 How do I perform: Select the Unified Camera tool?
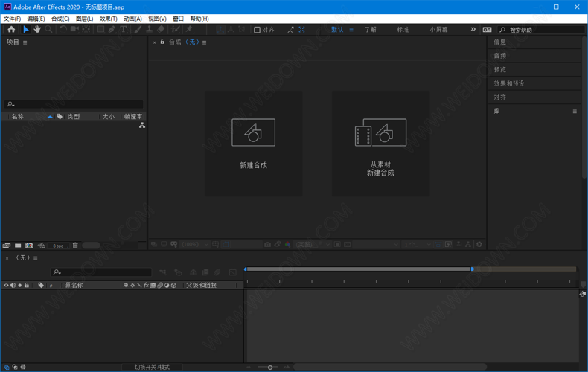pos(74,29)
